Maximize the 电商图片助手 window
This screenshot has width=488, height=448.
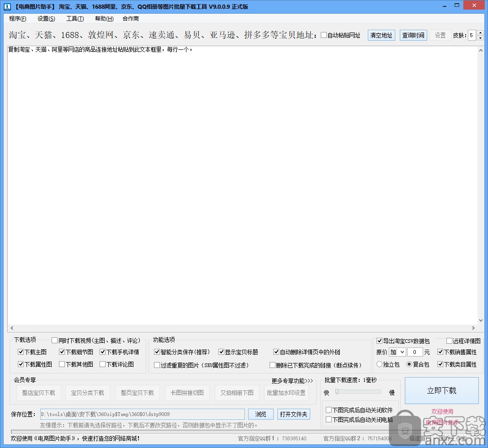click(x=457, y=6)
